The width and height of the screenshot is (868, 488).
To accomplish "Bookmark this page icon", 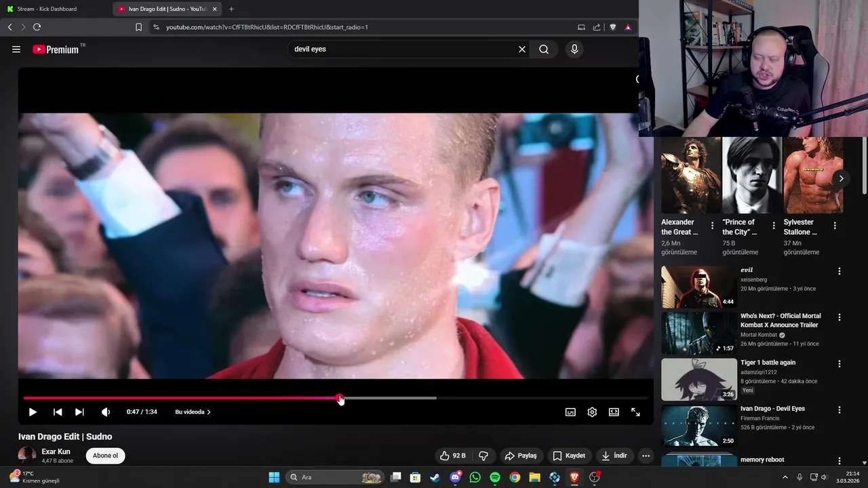I will click(x=138, y=27).
